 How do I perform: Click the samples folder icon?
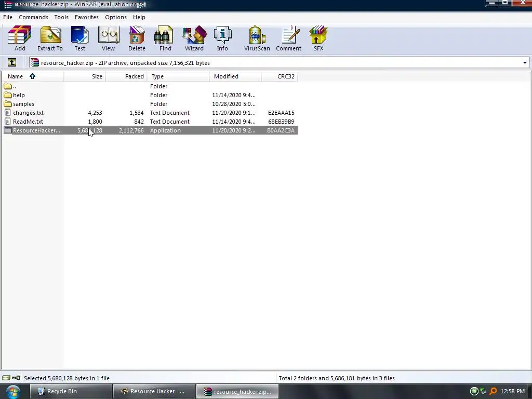(8, 104)
